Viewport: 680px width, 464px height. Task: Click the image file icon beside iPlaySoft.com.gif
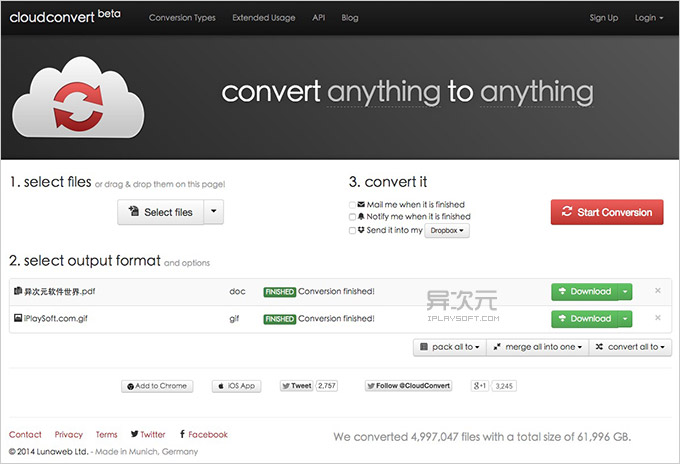coord(18,318)
